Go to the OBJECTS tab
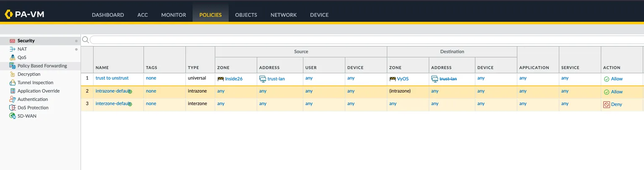The image size is (644, 170). coord(246,15)
